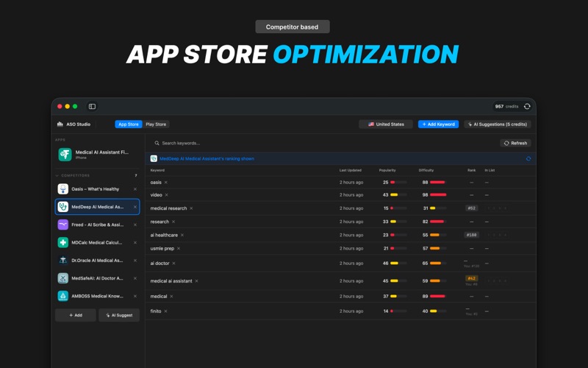
Task: Open AI Suggestions (5 credits)
Action: (x=497, y=124)
